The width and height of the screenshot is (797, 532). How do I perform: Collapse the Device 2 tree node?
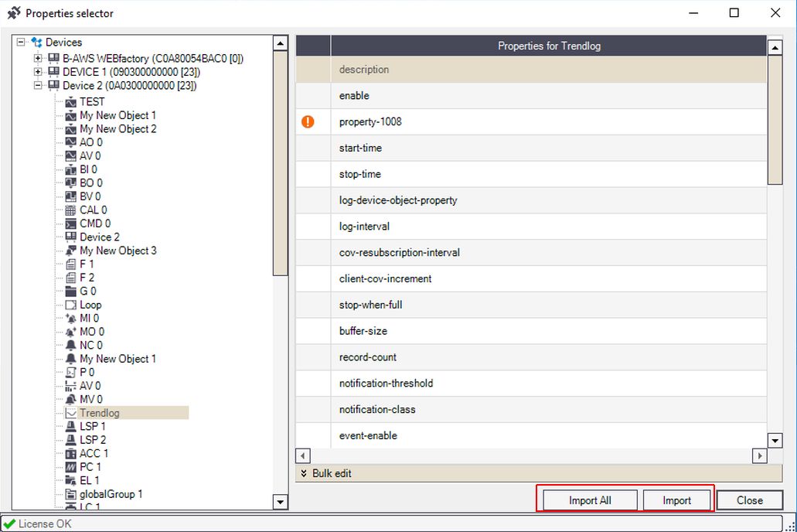[38, 86]
